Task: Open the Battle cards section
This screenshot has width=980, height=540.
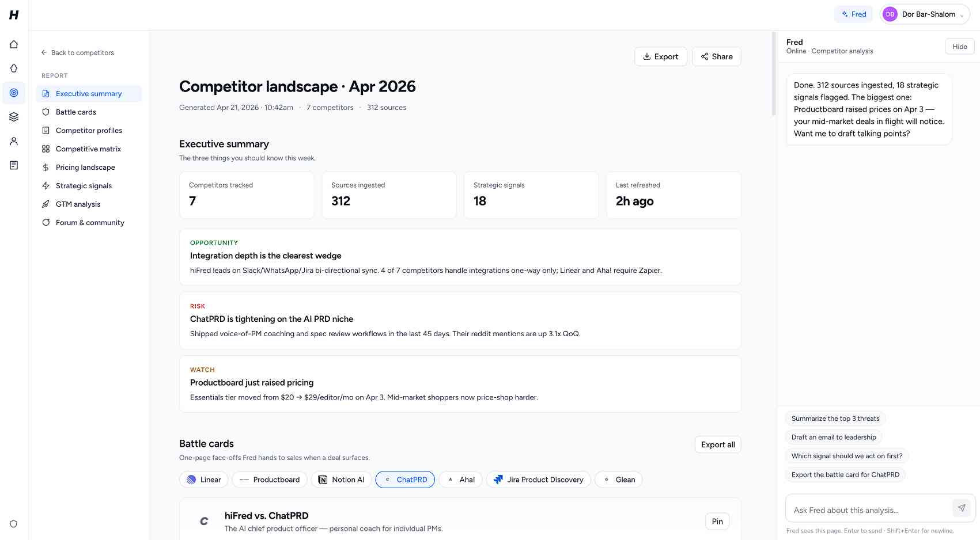Action: [89, 112]
